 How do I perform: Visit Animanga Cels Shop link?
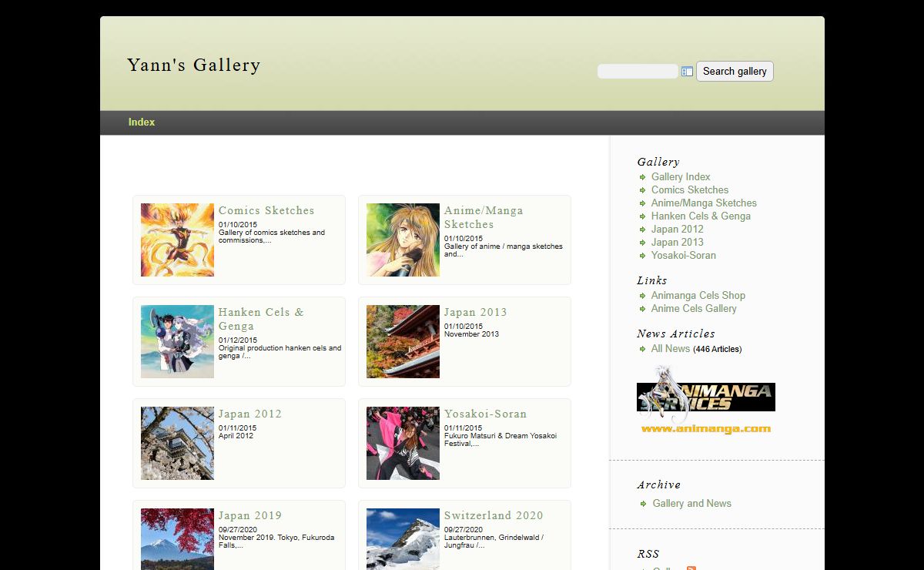tap(698, 295)
